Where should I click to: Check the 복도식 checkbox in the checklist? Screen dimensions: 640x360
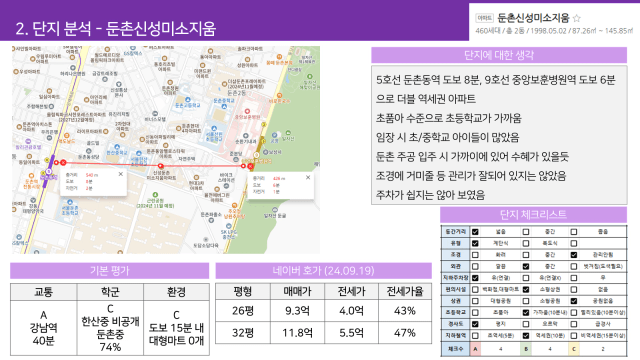click(526, 243)
